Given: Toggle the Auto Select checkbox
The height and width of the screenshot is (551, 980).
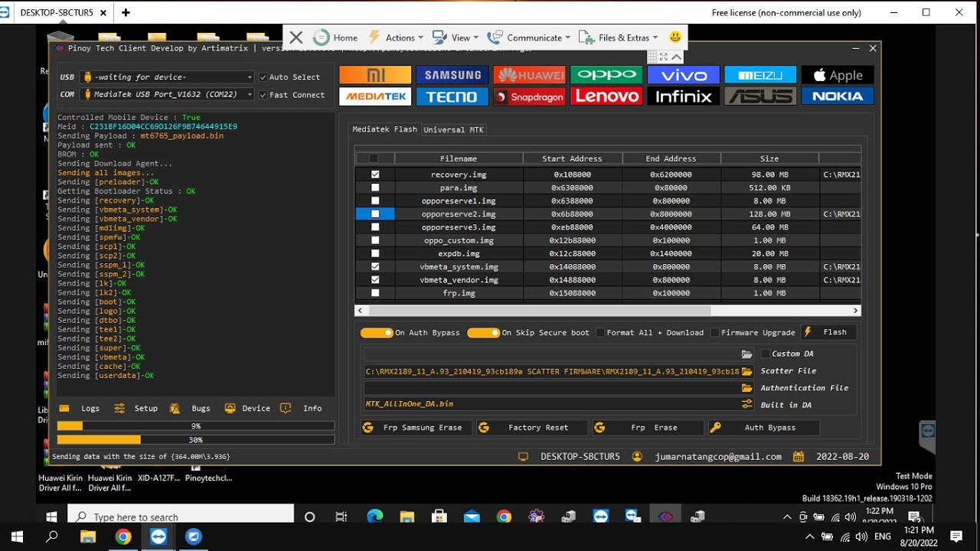Looking at the screenshot, I should (263, 77).
